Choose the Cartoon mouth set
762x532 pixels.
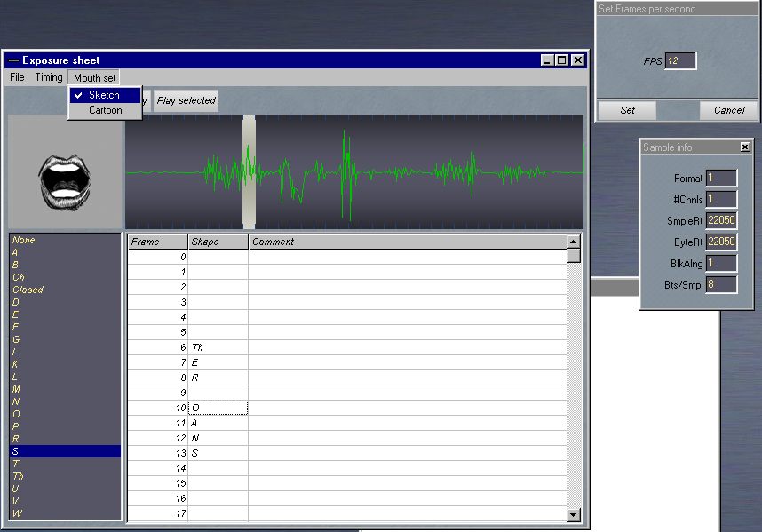pos(105,110)
